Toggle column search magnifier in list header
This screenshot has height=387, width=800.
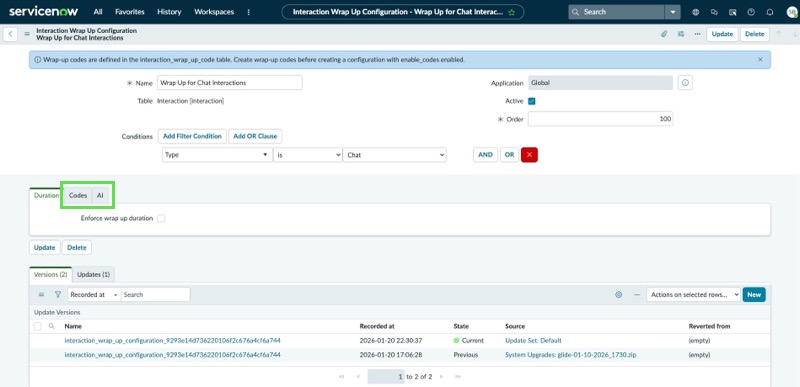(x=52, y=326)
